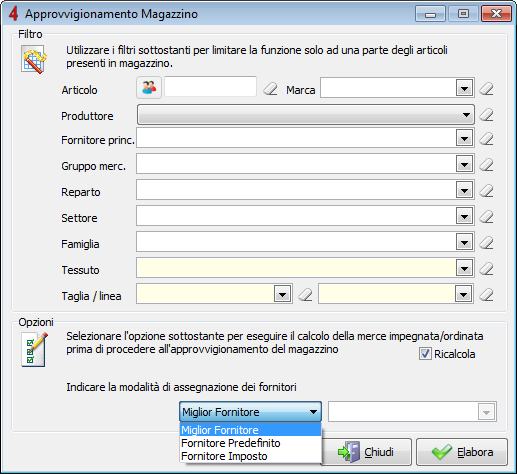
Task: Clear the Articolo field with its eraser
Action: pyautogui.click(x=270, y=89)
